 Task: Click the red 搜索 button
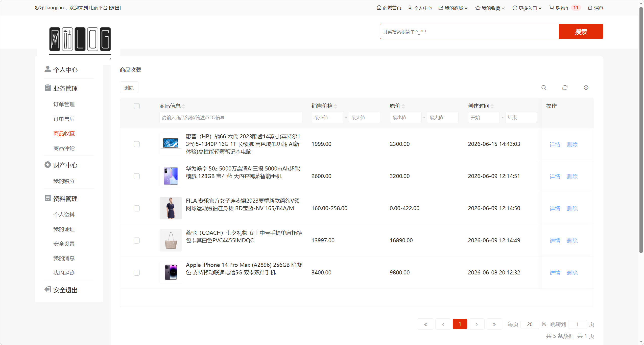(x=581, y=31)
